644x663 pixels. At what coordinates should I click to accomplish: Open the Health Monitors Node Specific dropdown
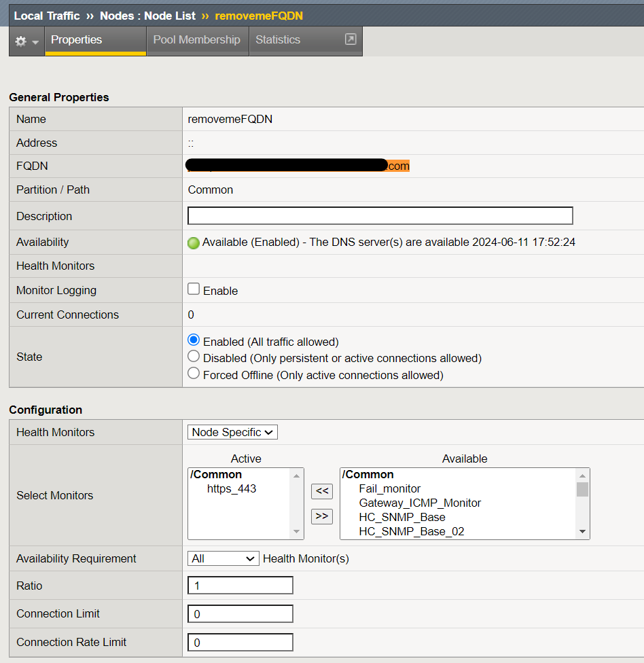pyautogui.click(x=232, y=432)
